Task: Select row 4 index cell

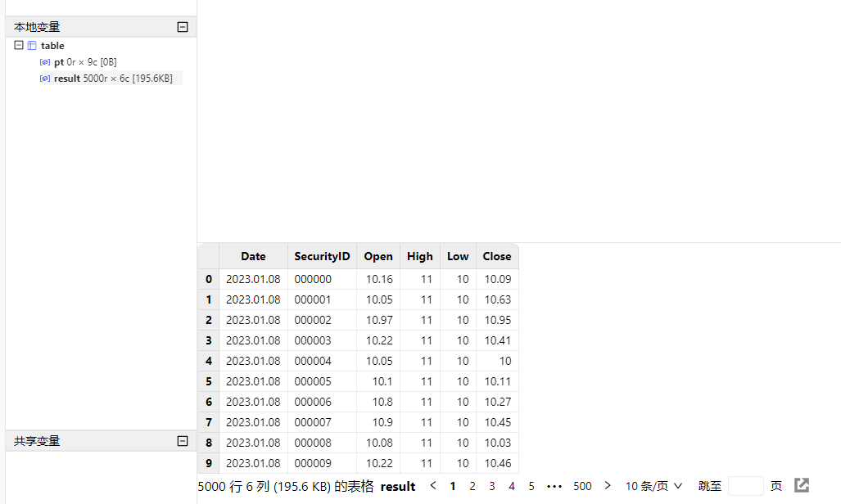Action: coord(209,361)
